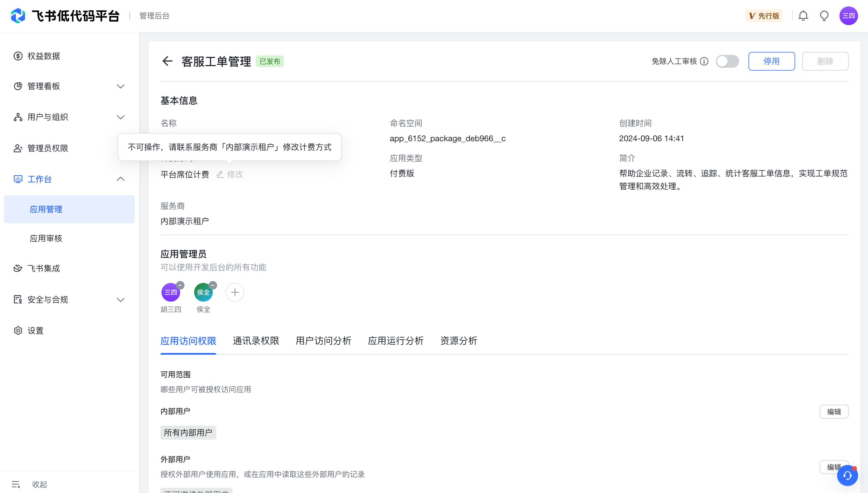Open 管理员权限 in the sidebar

69,148
